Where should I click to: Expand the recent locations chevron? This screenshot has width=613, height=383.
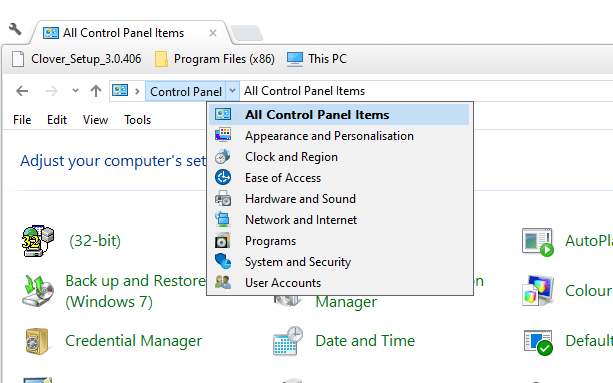point(75,91)
